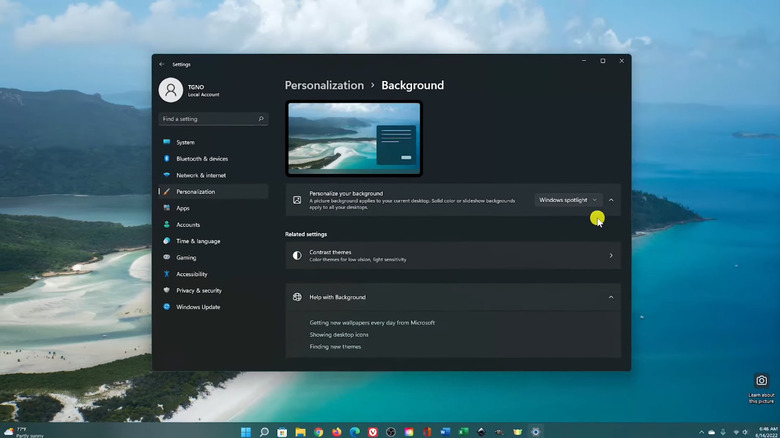Go to Network & internet settings
780x438 pixels.
tap(200, 175)
